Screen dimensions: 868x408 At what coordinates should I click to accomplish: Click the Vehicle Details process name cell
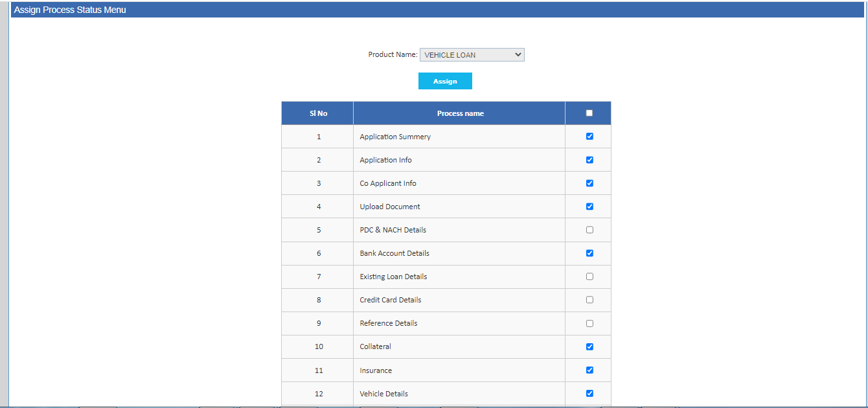(384, 394)
